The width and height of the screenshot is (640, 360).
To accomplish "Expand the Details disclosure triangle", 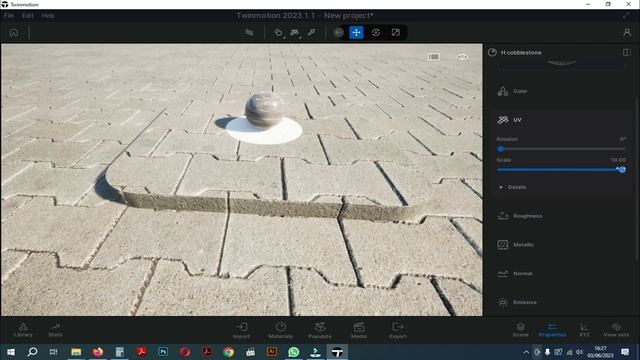I will point(501,187).
